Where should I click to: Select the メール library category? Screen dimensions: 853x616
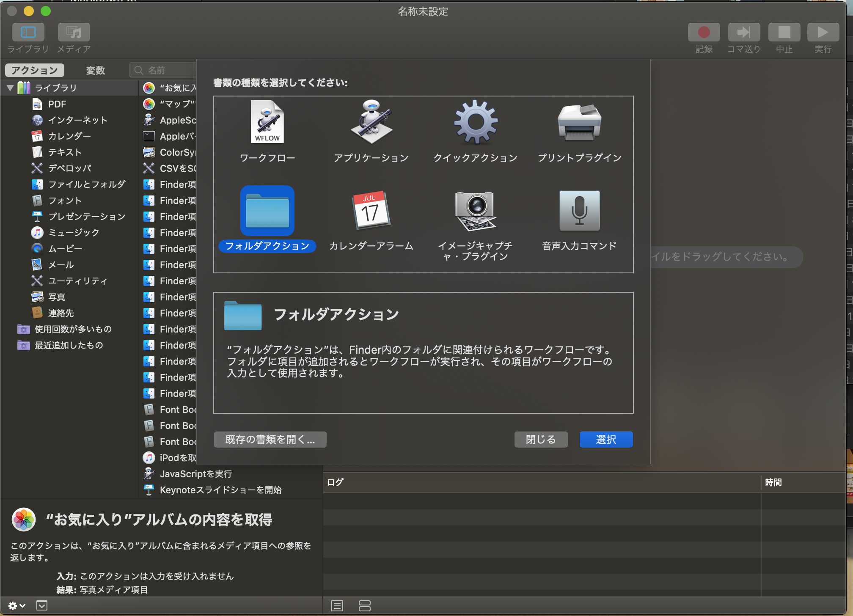pyautogui.click(x=69, y=265)
